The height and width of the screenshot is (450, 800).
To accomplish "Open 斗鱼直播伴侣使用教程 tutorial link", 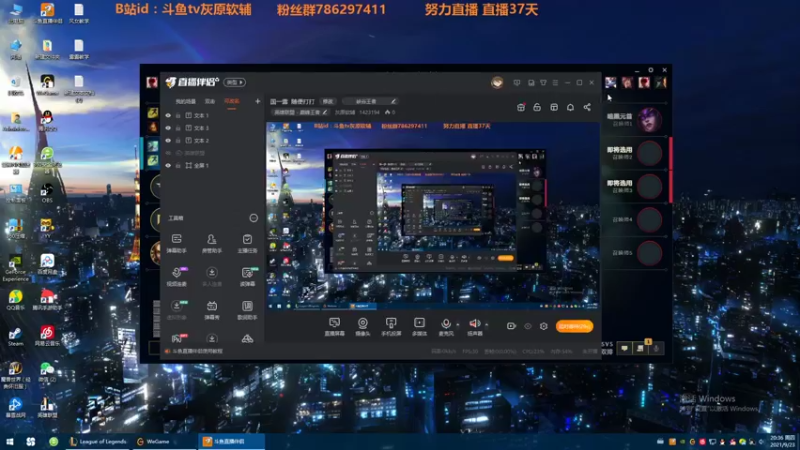I will click(x=197, y=351).
